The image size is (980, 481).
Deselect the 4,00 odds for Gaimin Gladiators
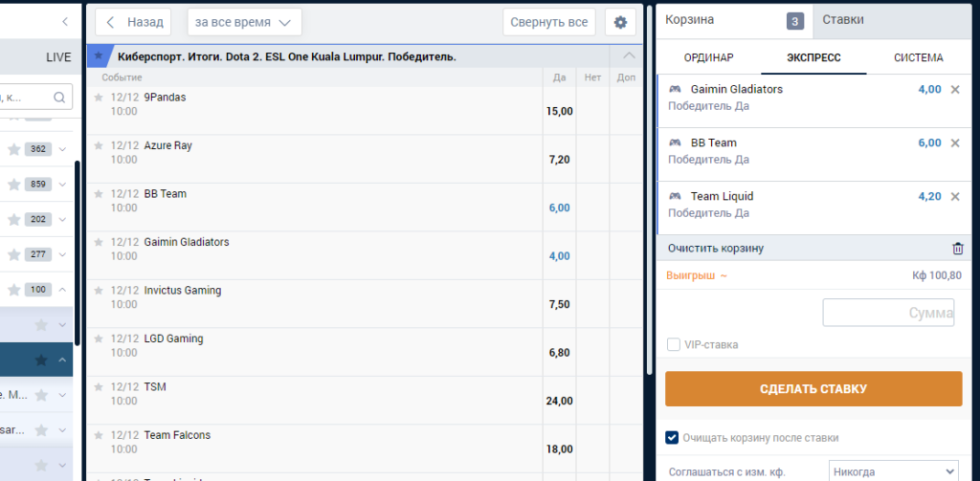pyautogui.click(x=559, y=255)
